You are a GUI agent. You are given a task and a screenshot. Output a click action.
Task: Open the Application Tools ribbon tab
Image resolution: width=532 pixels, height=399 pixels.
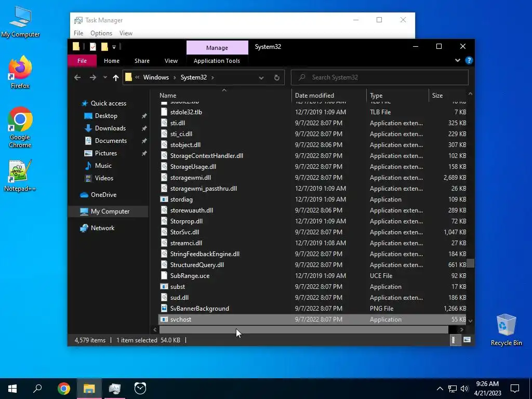click(x=217, y=61)
